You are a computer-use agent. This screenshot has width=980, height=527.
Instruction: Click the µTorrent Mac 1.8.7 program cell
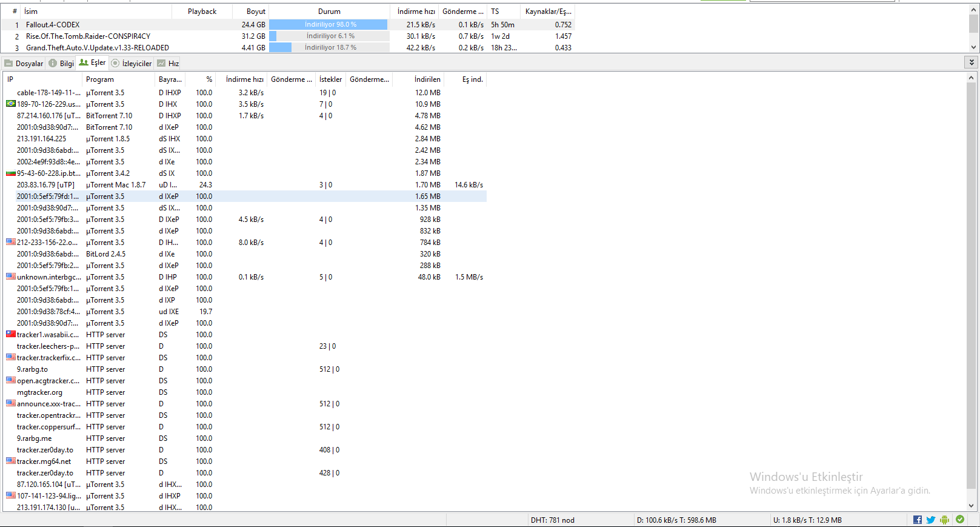pyautogui.click(x=116, y=185)
